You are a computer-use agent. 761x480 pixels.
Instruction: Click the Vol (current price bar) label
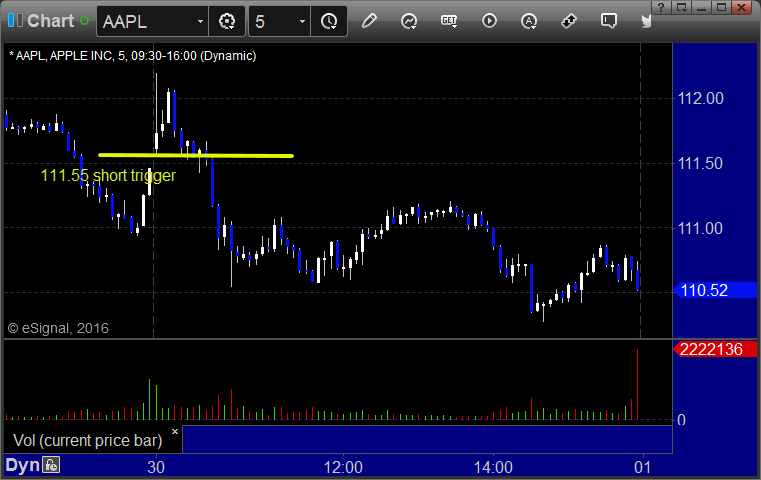(x=87, y=440)
